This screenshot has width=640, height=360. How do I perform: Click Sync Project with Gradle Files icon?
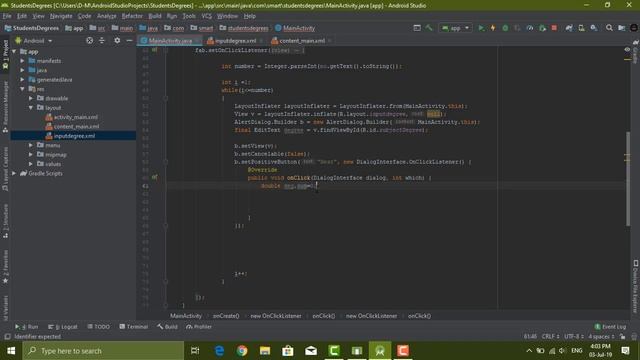[569, 28]
